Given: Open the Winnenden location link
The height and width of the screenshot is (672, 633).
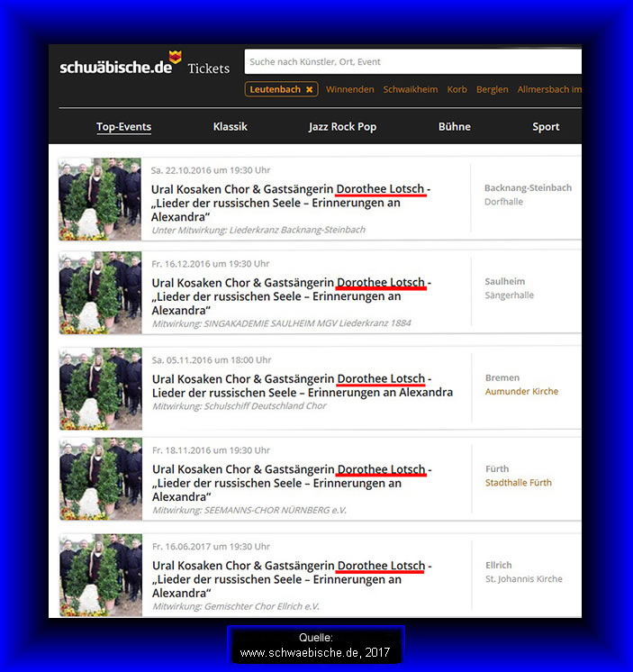Looking at the screenshot, I should click(x=350, y=89).
